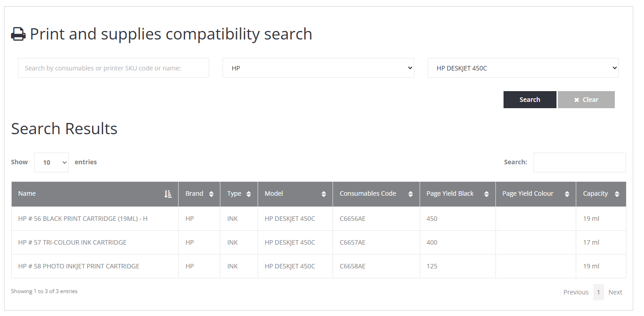This screenshot has width=644, height=316.
Task: Click HP # 58 PHOTO INKJET PRINT CARTRIDGE name
Action: [x=79, y=266]
